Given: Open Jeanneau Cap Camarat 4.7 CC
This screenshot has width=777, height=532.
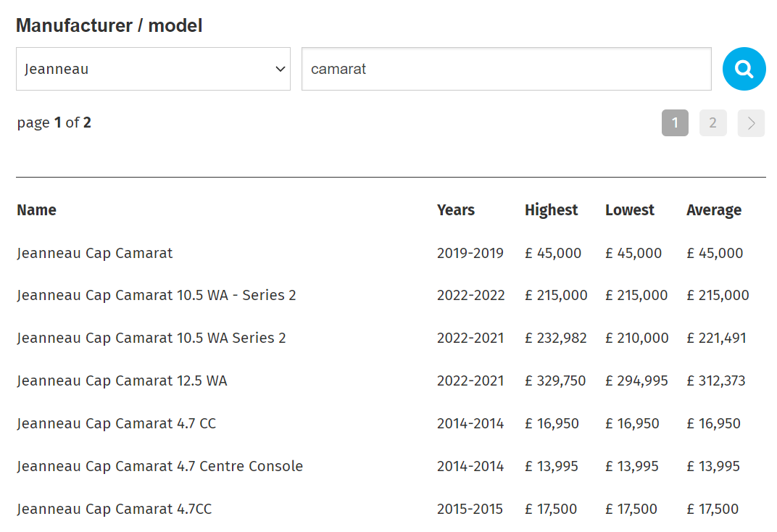Looking at the screenshot, I should point(117,423).
